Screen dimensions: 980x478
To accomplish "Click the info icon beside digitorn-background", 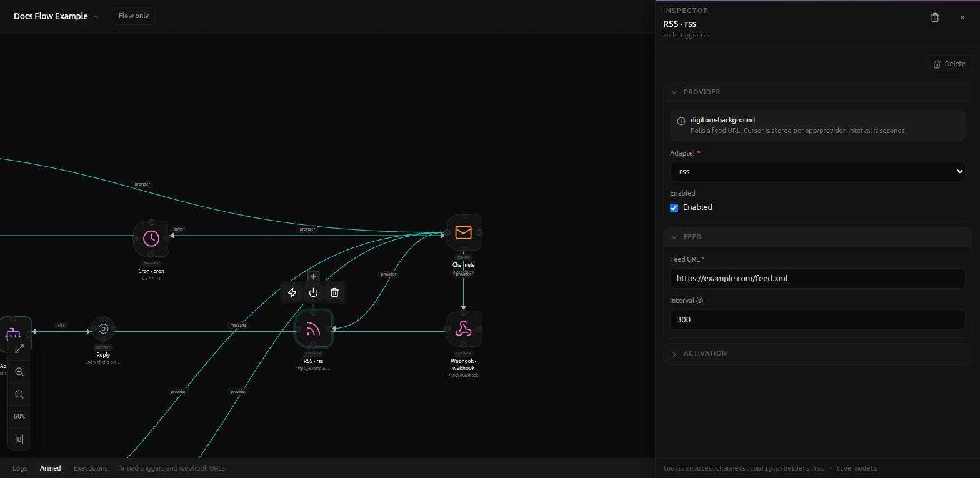I will click(x=681, y=121).
